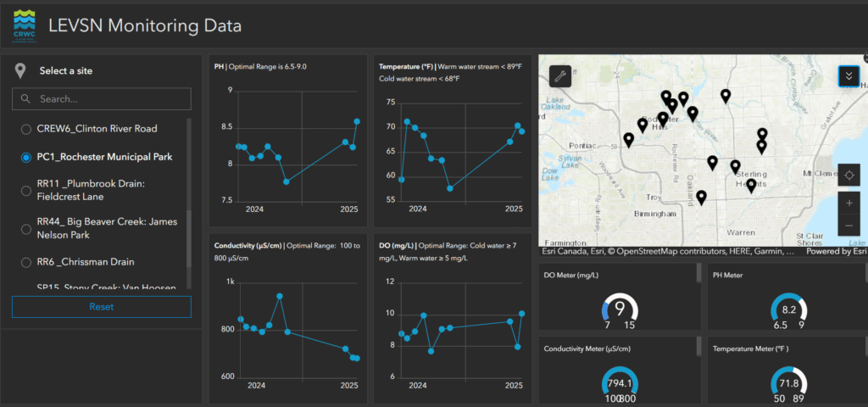Click the location pin beside Select a site
The width and height of the screenshot is (868, 407).
click(20, 71)
